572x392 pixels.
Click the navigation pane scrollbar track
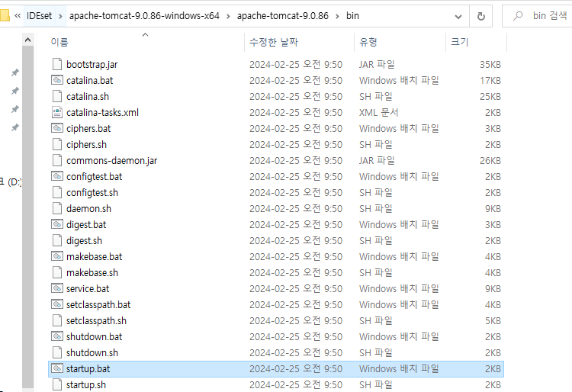pos(27,215)
